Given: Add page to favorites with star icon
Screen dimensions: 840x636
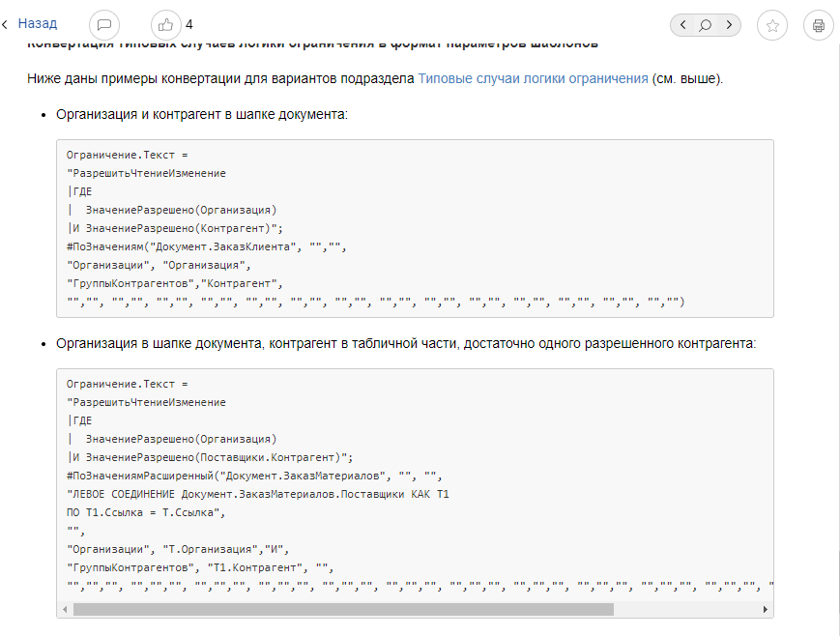Looking at the screenshot, I should coord(772,26).
